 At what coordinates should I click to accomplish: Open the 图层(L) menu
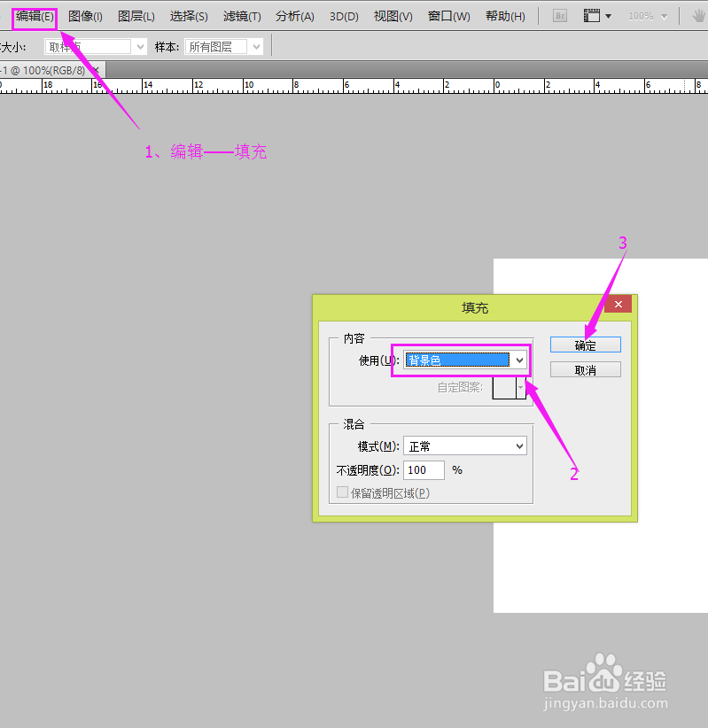(x=136, y=17)
